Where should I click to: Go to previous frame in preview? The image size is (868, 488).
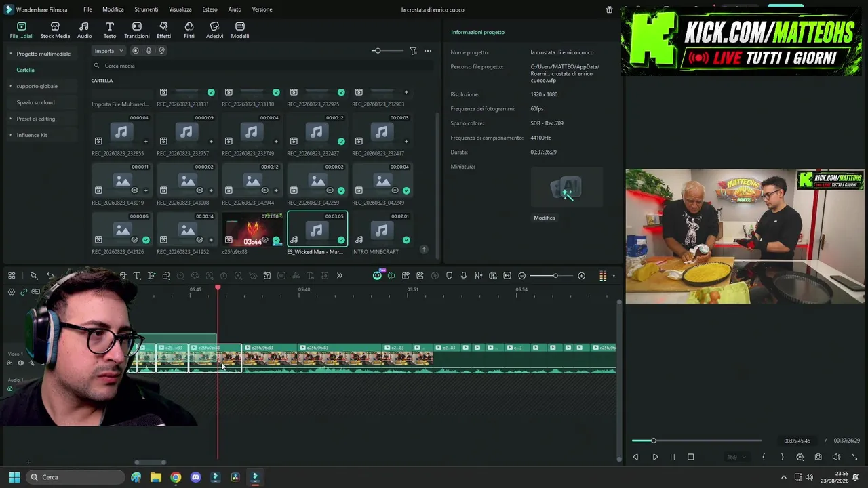pyautogui.click(x=636, y=457)
